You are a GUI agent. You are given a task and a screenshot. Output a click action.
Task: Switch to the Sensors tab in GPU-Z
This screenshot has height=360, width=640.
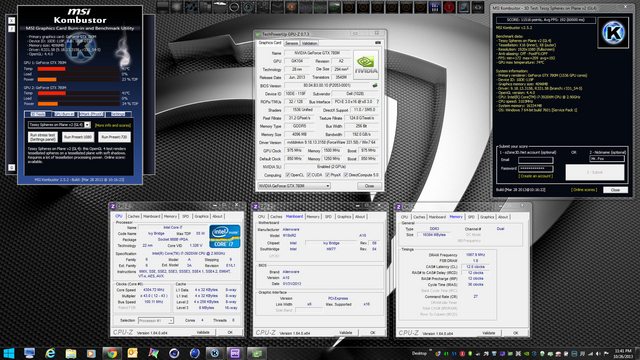(x=291, y=43)
